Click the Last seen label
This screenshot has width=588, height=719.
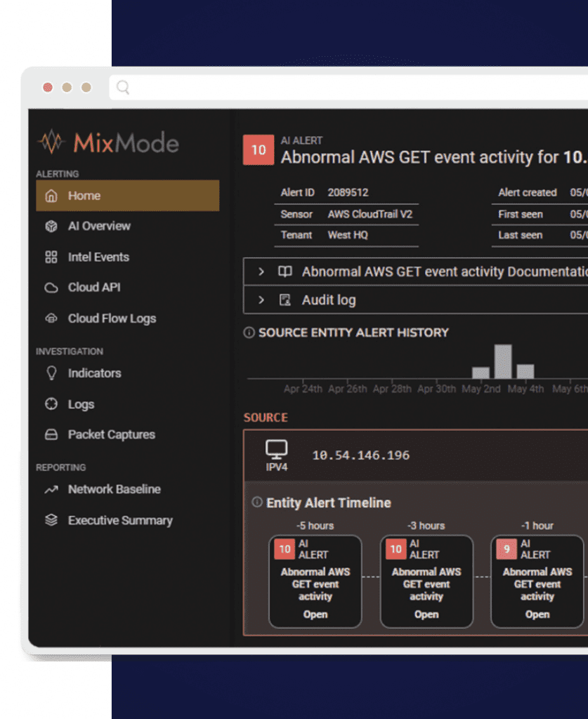click(x=520, y=235)
